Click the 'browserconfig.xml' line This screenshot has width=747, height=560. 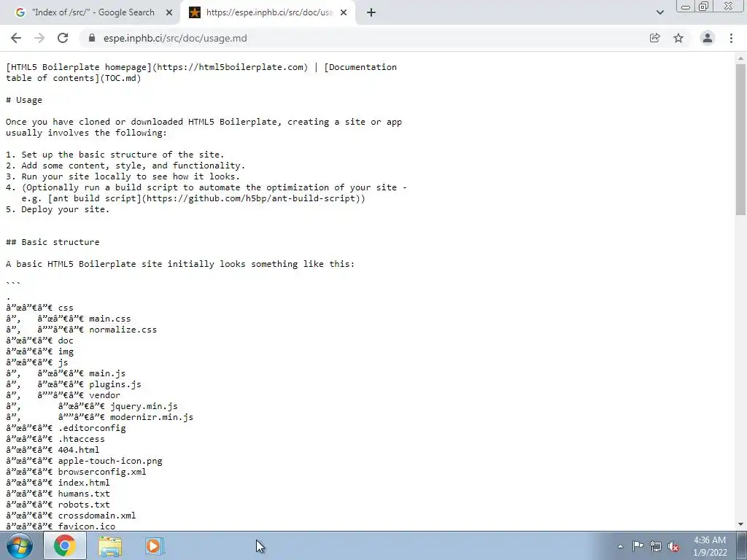[76, 472]
